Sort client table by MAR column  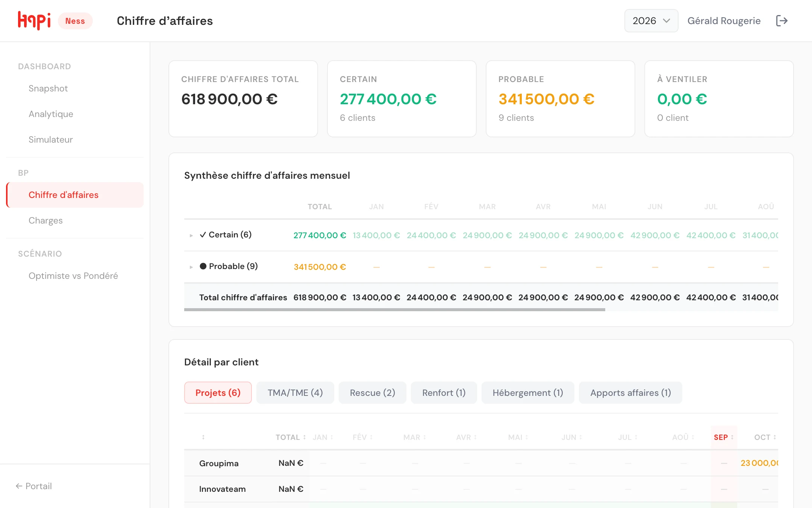[x=415, y=437]
